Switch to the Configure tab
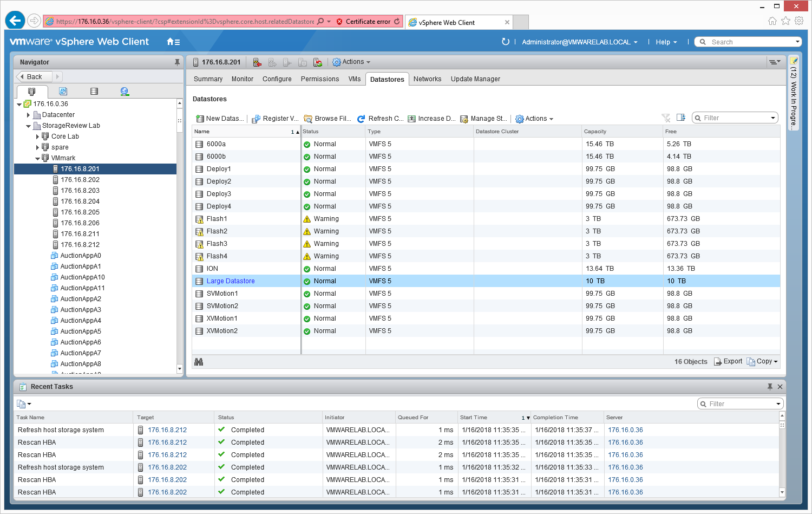The width and height of the screenshot is (812, 514). (277, 79)
